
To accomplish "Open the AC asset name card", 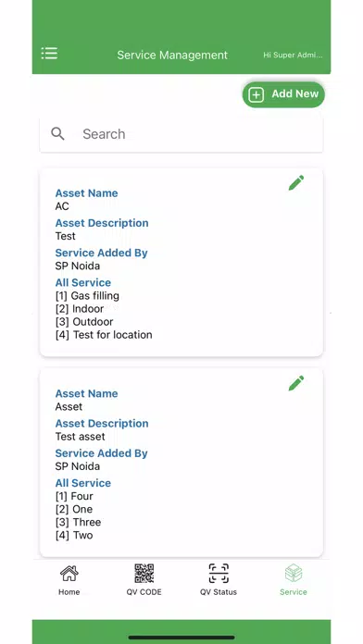I will coord(181,262).
